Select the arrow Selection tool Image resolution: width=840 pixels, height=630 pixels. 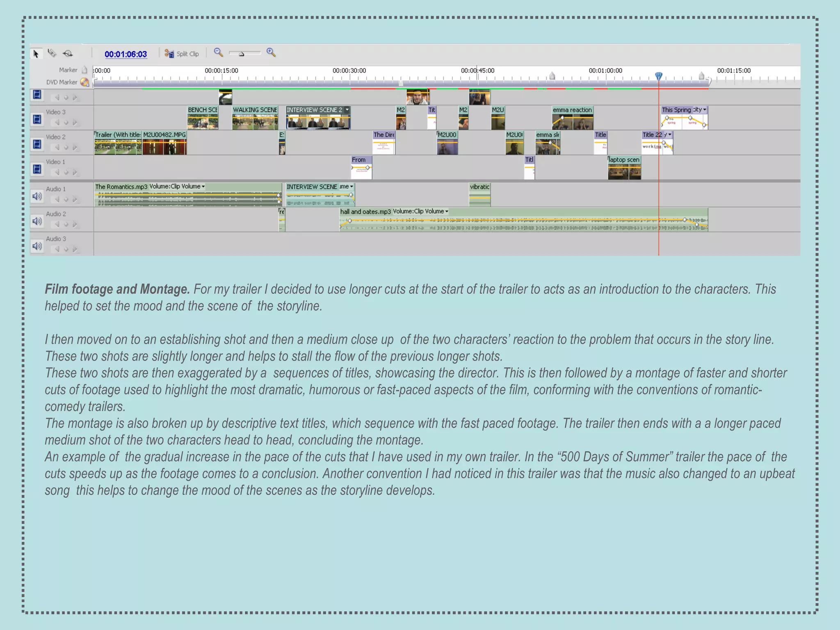[36, 54]
